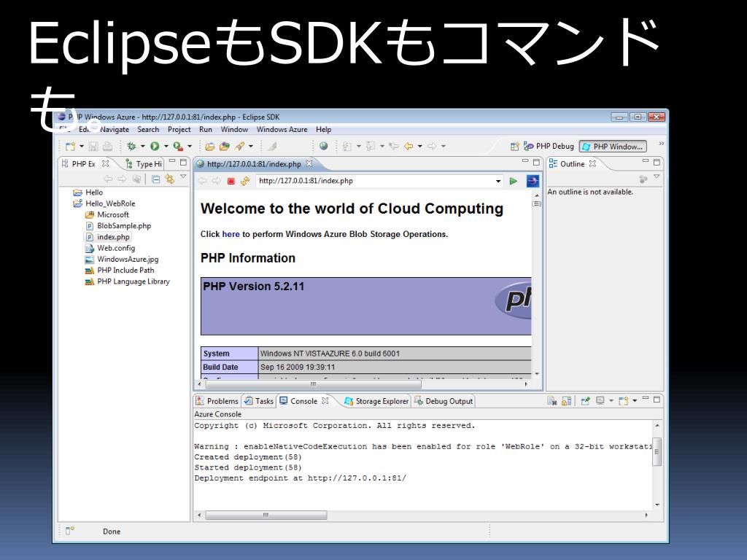747x560 pixels.
Task: Click the 'here' Blob Storage link
Action: (x=231, y=234)
